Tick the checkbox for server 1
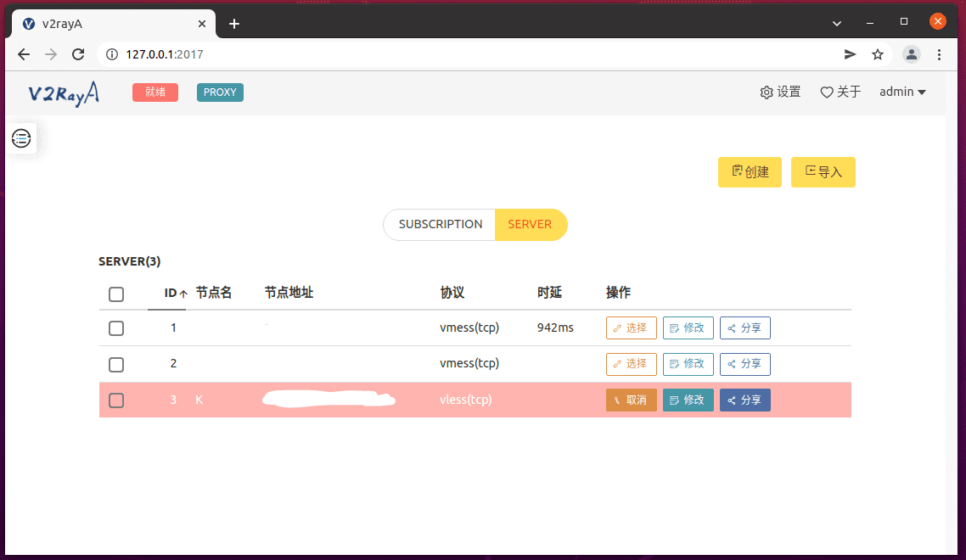Viewport: 966px width, 560px height. 116,328
